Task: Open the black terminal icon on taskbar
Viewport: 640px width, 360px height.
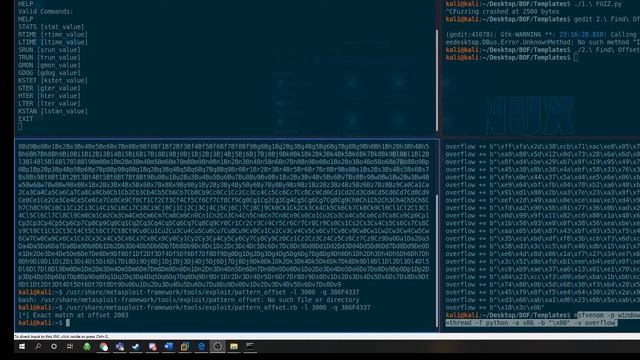Action: click(250, 347)
